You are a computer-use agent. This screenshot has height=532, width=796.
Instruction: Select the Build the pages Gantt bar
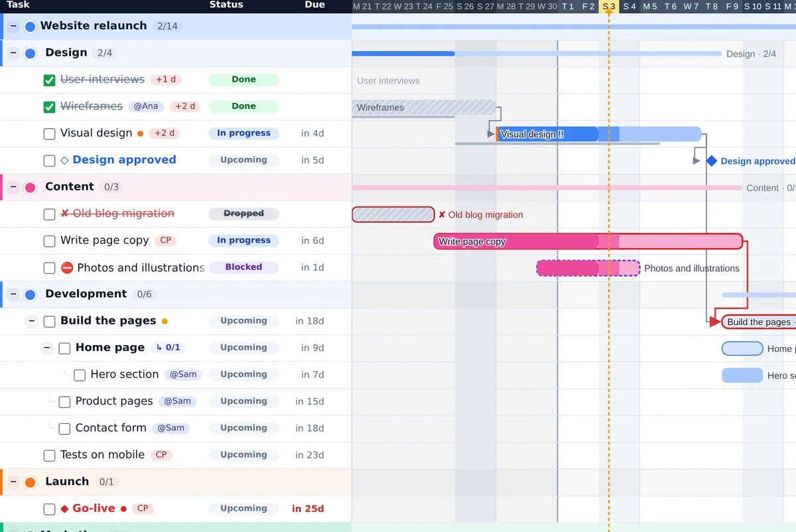(759, 322)
